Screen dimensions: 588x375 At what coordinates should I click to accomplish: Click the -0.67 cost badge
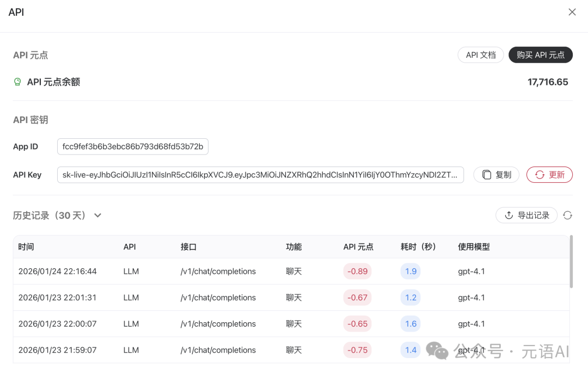(358, 298)
